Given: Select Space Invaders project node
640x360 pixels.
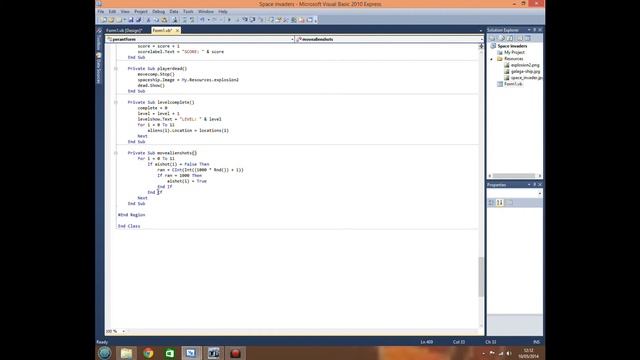Looking at the screenshot, I should click(512, 46).
